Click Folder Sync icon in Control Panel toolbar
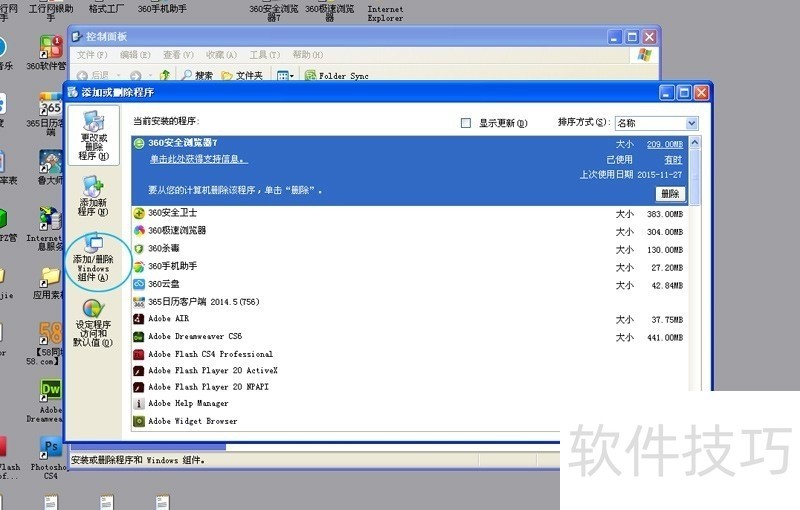The image size is (800, 510). point(310,75)
